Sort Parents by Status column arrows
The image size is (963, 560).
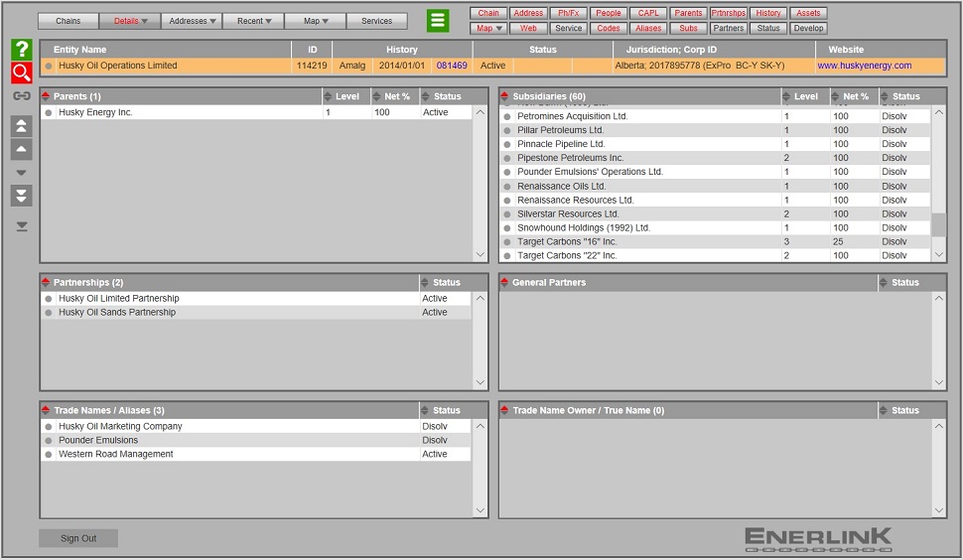tap(425, 96)
